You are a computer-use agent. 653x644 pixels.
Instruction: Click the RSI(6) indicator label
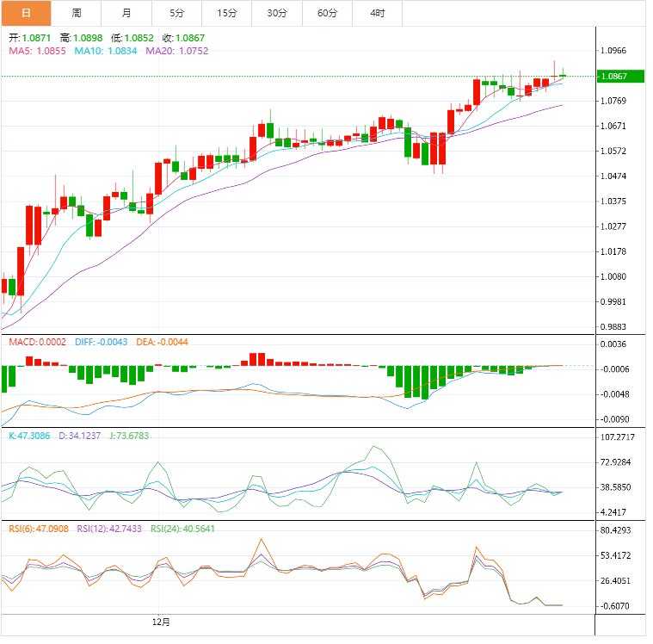pyautogui.click(x=40, y=528)
